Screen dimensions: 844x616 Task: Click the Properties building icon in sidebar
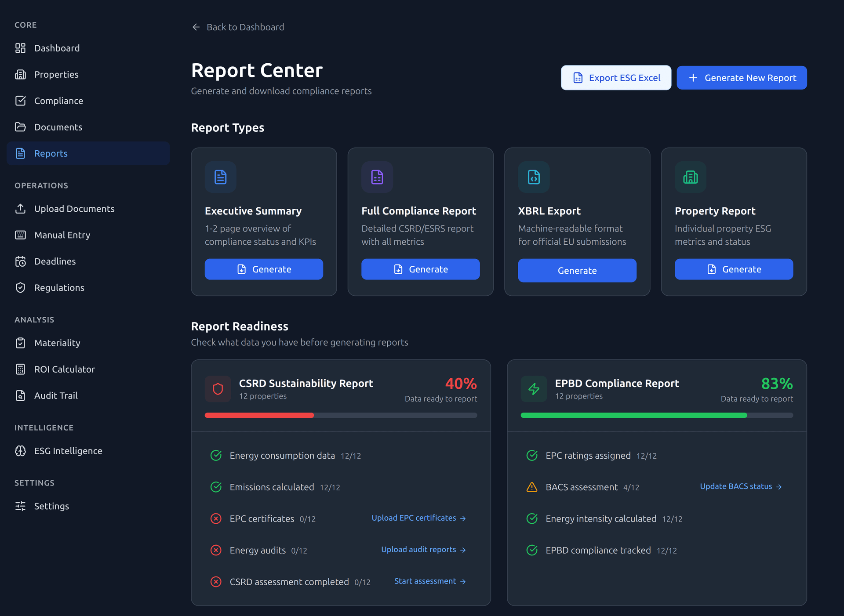[x=20, y=74]
